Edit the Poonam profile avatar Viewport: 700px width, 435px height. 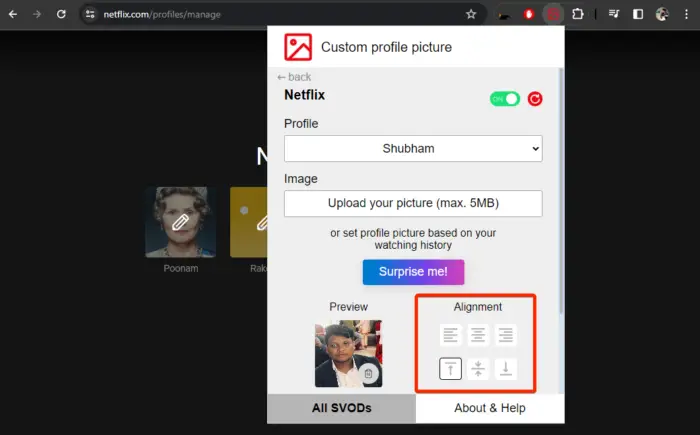[x=180, y=222]
